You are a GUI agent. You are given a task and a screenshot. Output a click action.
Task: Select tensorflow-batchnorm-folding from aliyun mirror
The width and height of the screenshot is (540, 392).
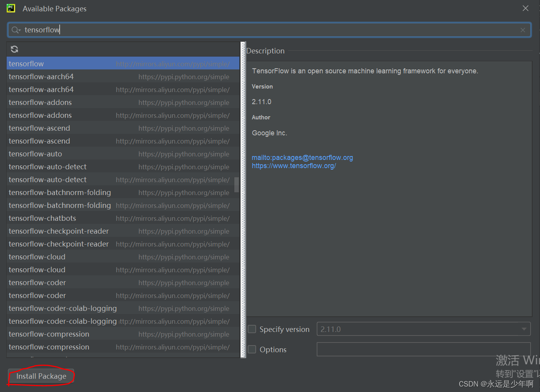(x=123, y=205)
